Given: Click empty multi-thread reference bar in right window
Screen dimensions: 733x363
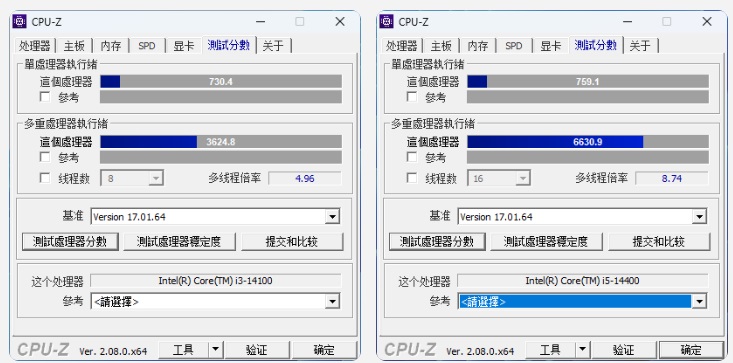Looking at the screenshot, I should point(588,157).
